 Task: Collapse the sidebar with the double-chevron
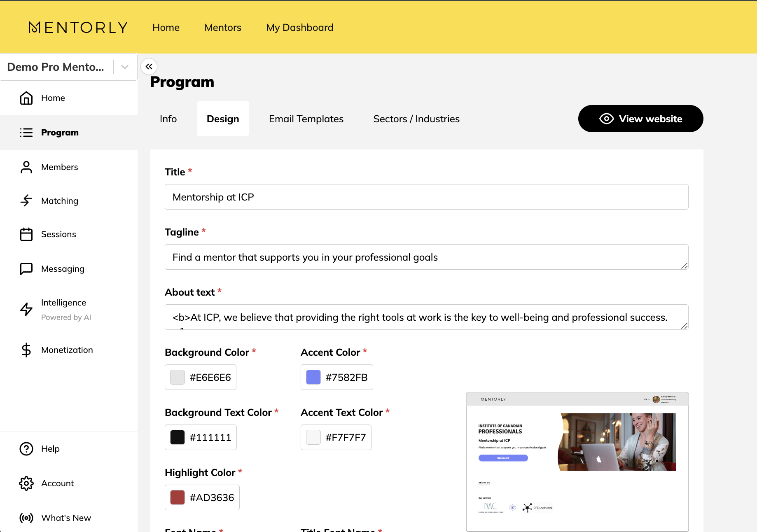pos(149,66)
